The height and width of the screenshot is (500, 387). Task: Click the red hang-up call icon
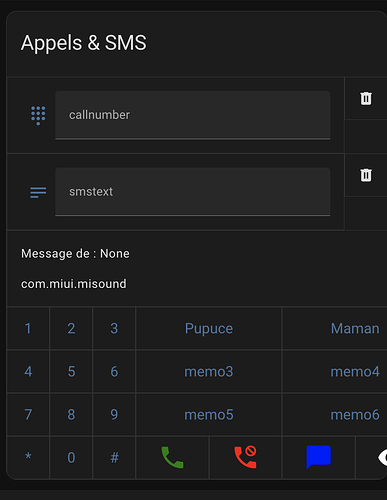coord(245,457)
